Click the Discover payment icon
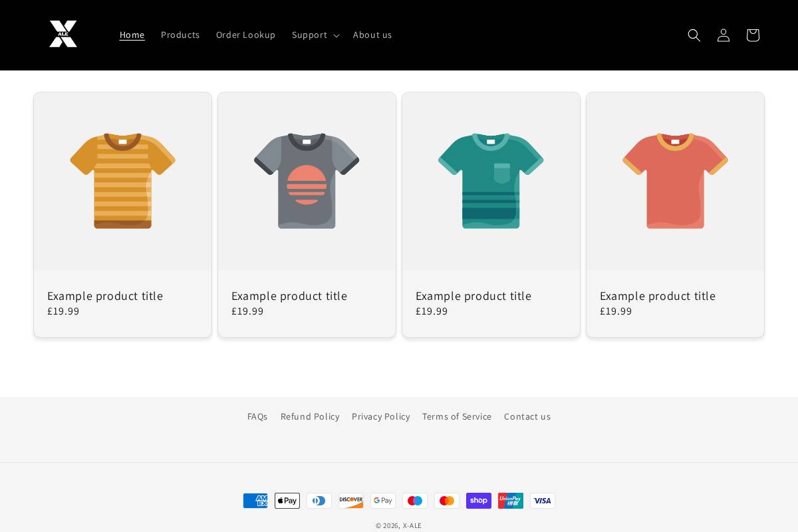 point(351,501)
